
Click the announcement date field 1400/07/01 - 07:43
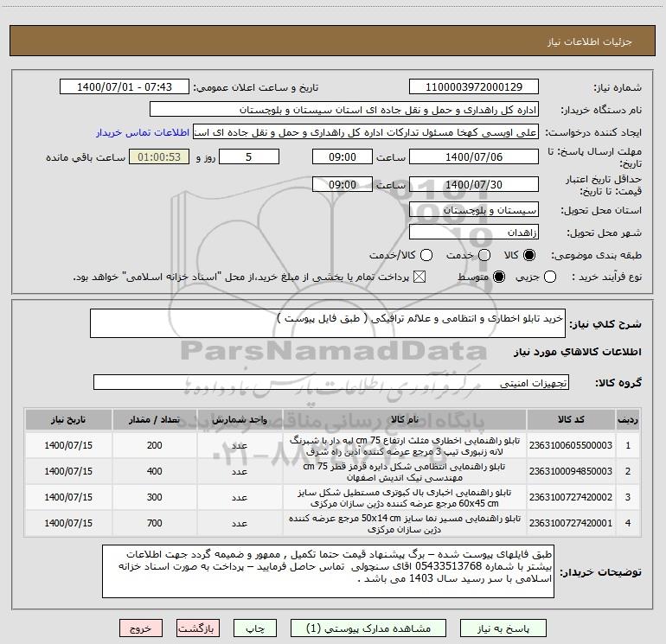click(x=125, y=87)
